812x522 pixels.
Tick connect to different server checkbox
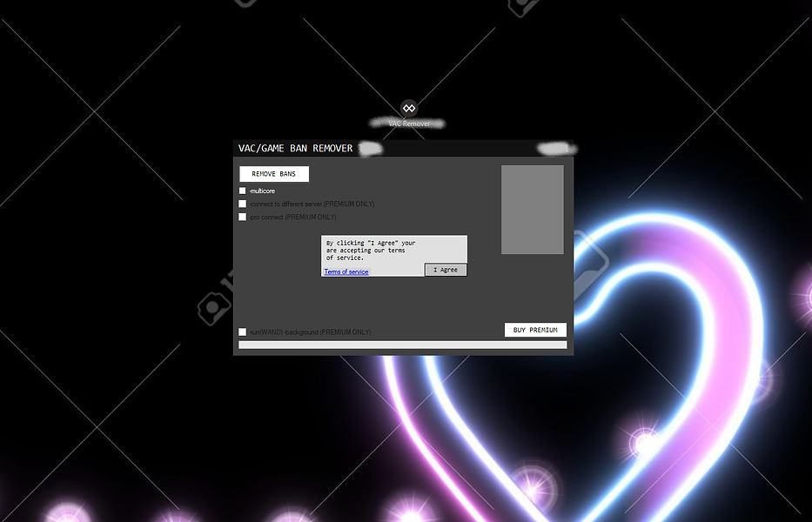coord(242,204)
